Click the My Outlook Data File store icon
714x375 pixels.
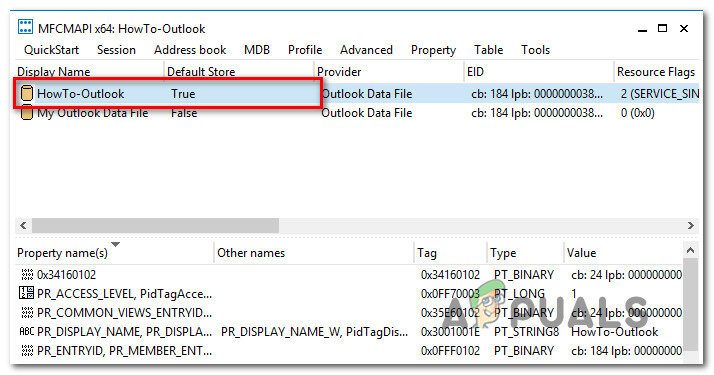[27, 113]
